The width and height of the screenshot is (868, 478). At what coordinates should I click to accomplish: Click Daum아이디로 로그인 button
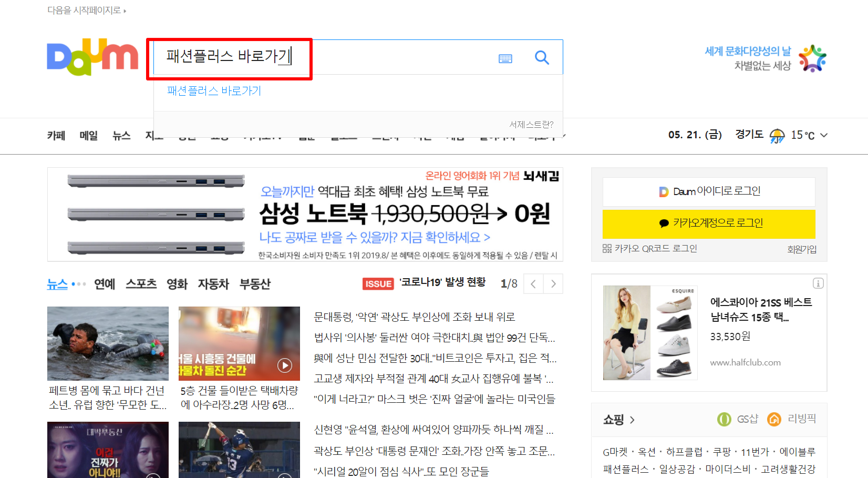pos(709,191)
